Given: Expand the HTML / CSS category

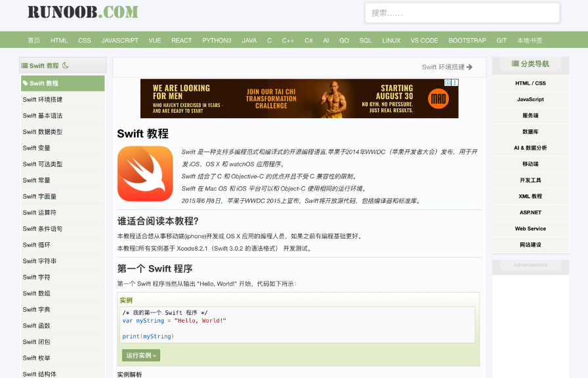Looking at the screenshot, I should [530, 83].
